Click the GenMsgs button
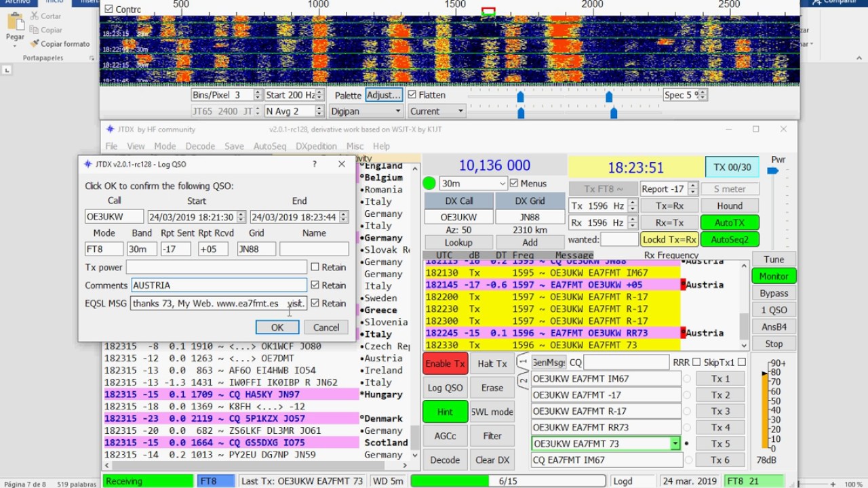The height and width of the screenshot is (488, 868). (x=549, y=363)
